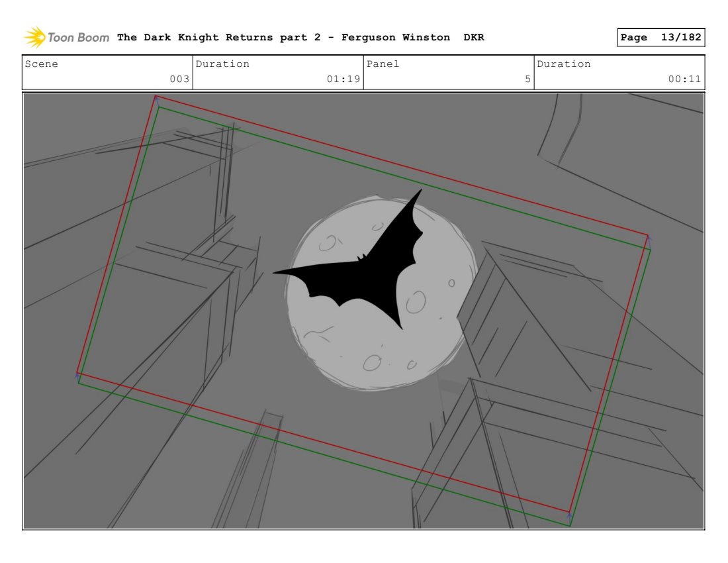Click the 'Scene' header label

click(41, 64)
